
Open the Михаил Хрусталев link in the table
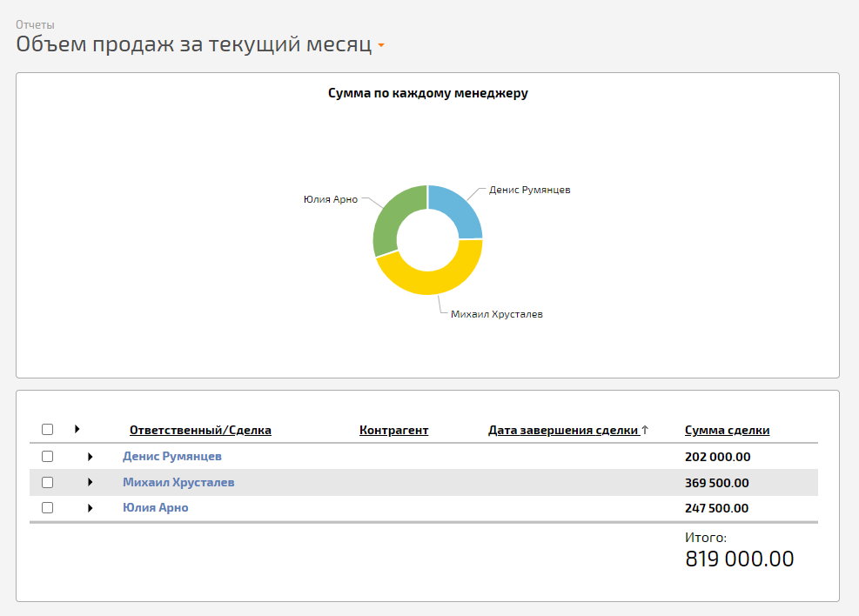click(x=178, y=482)
